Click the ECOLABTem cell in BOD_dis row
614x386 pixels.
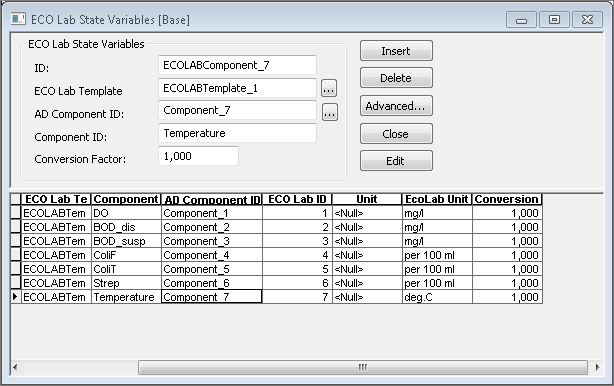click(56, 227)
